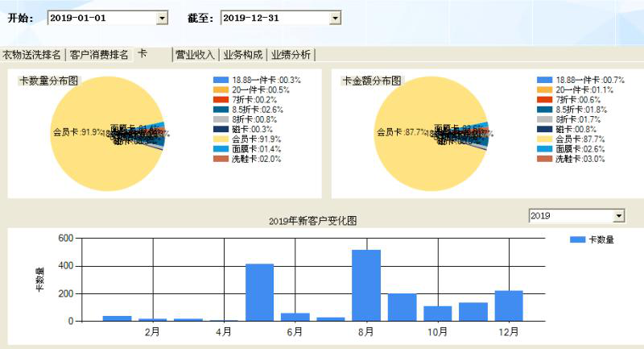Click the 会员卡 :91.9% pie slice label

coord(78,132)
